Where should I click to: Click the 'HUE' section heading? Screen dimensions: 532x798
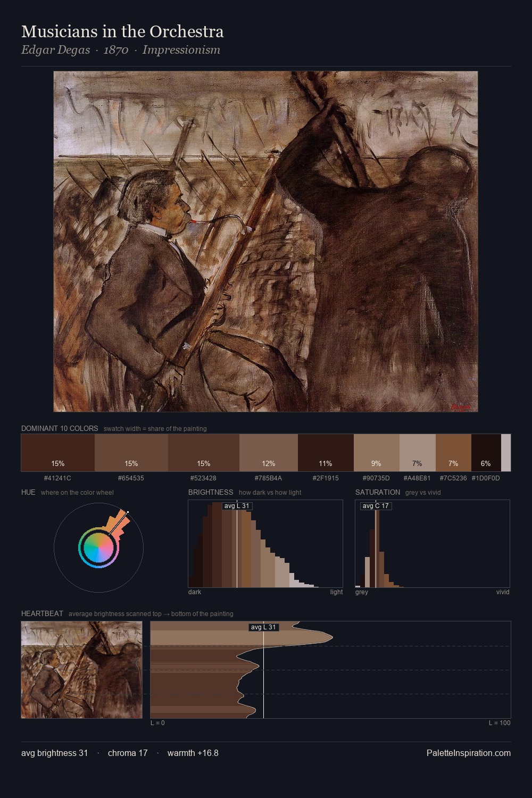point(28,492)
